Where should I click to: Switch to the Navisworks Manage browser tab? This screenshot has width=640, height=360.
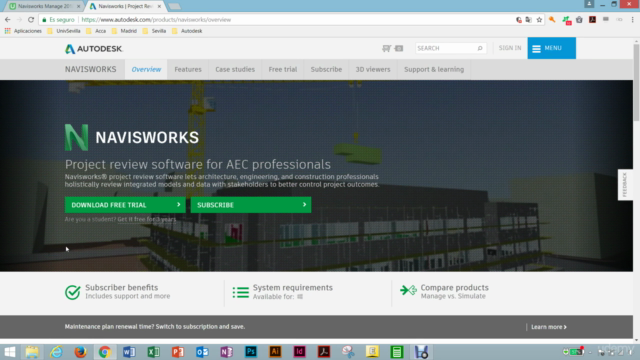click(x=43, y=6)
